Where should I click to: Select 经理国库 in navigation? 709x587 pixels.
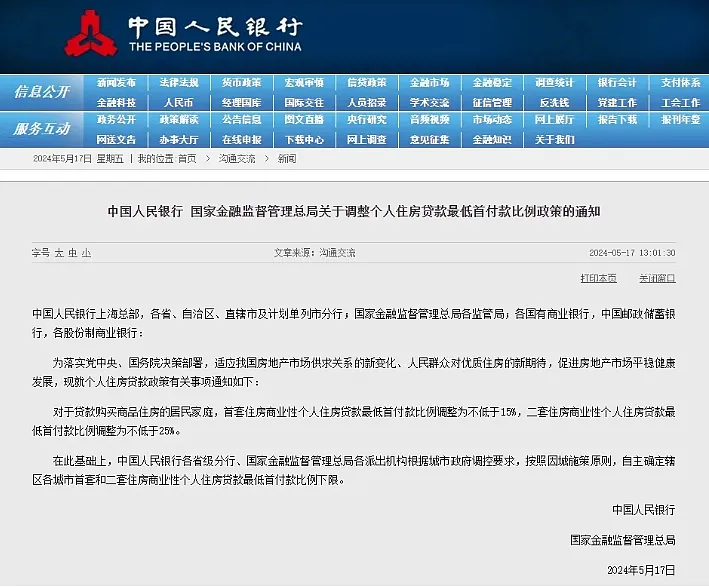241,103
